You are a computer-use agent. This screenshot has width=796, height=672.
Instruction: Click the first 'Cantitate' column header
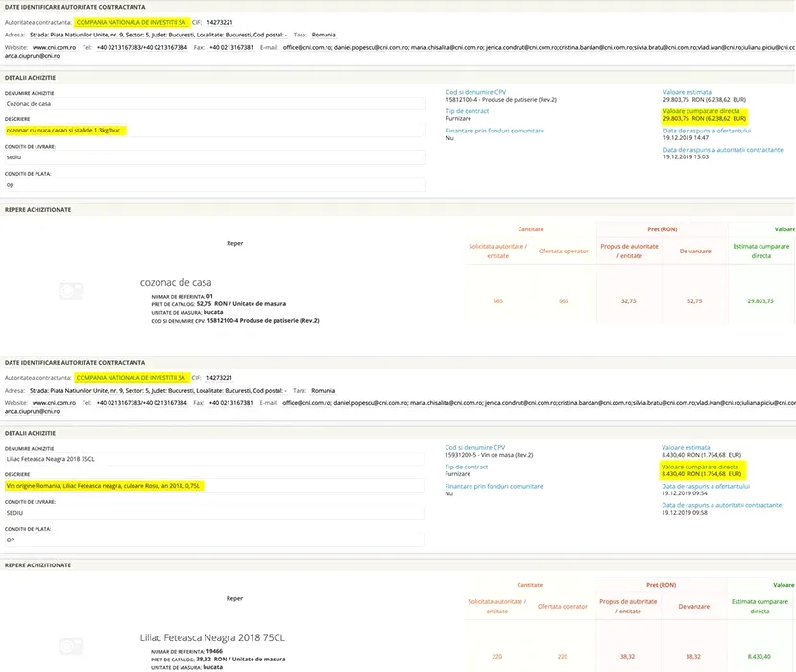[530, 229]
